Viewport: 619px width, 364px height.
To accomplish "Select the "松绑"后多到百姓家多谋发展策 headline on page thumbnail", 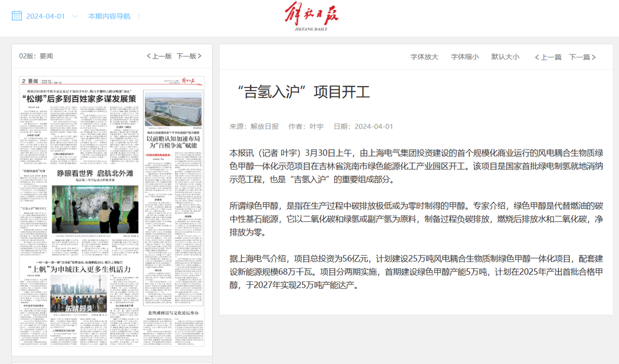I will 79,98.
